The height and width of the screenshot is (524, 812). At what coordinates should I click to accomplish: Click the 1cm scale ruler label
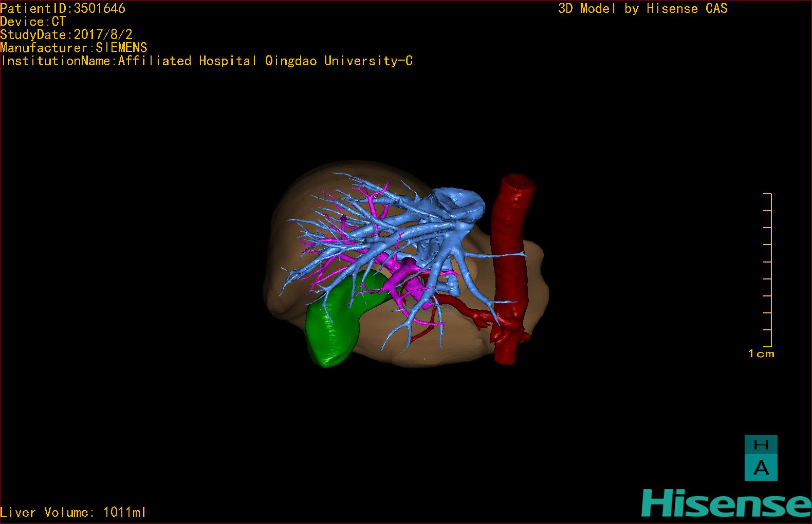(x=761, y=353)
